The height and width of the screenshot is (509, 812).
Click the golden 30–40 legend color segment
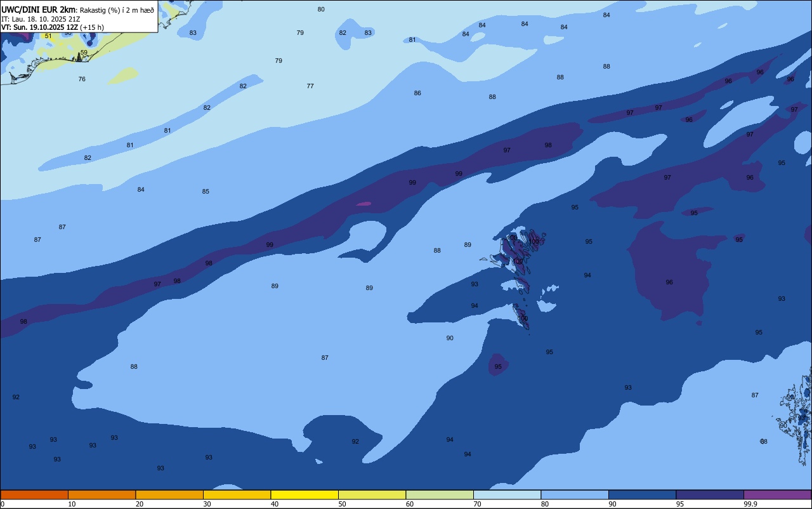pyautogui.click(x=237, y=494)
